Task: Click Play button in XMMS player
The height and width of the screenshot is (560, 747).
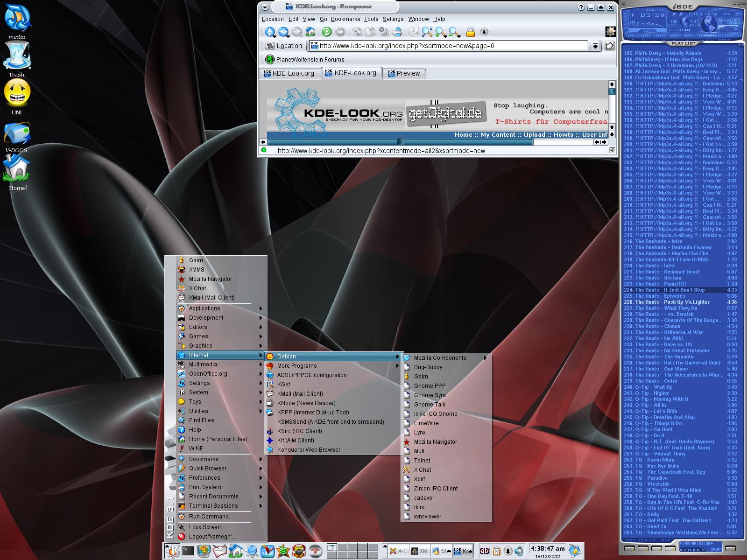Action: [x=644, y=40]
